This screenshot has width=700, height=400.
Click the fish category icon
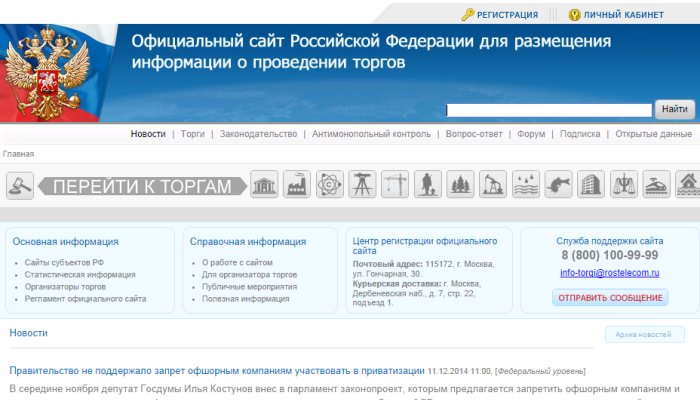click(559, 185)
